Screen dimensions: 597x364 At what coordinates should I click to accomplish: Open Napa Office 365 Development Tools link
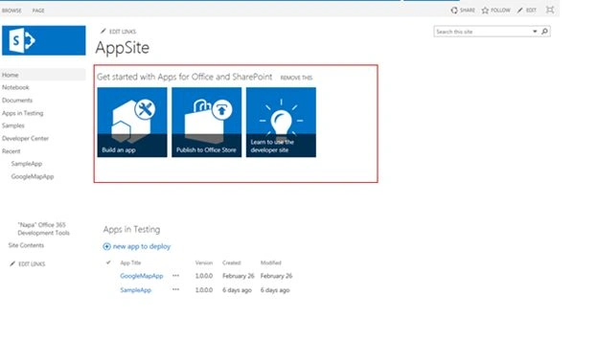(x=43, y=229)
